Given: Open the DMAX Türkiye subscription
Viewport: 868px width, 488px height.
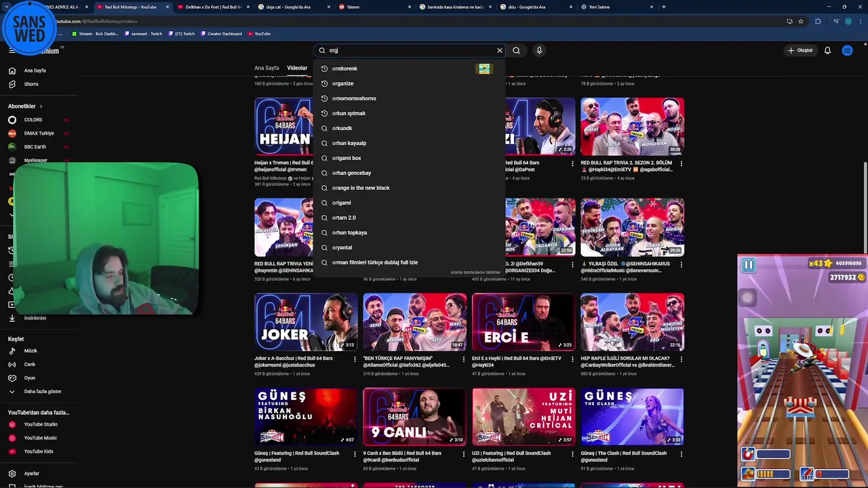Looking at the screenshot, I should click(x=39, y=134).
